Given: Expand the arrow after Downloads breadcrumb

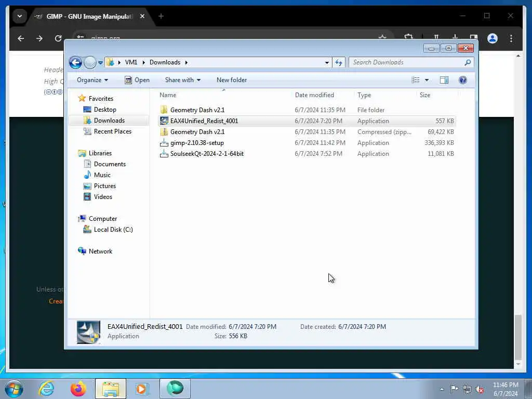Looking at the screenshot, I should tap(187, 62).
